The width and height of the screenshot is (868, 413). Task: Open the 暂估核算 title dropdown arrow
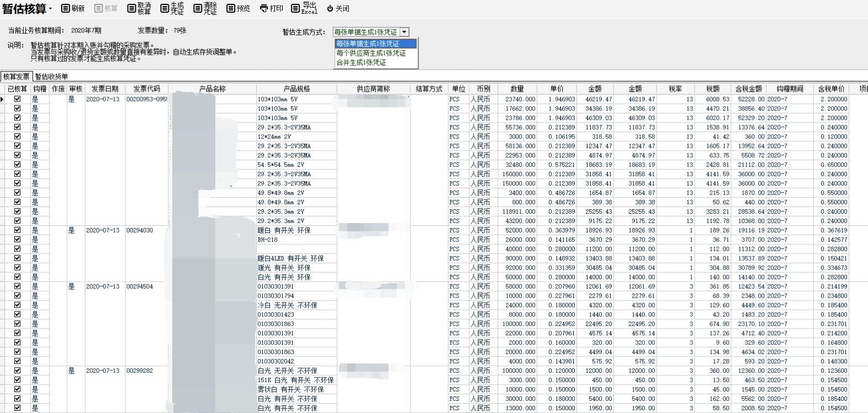50,9
